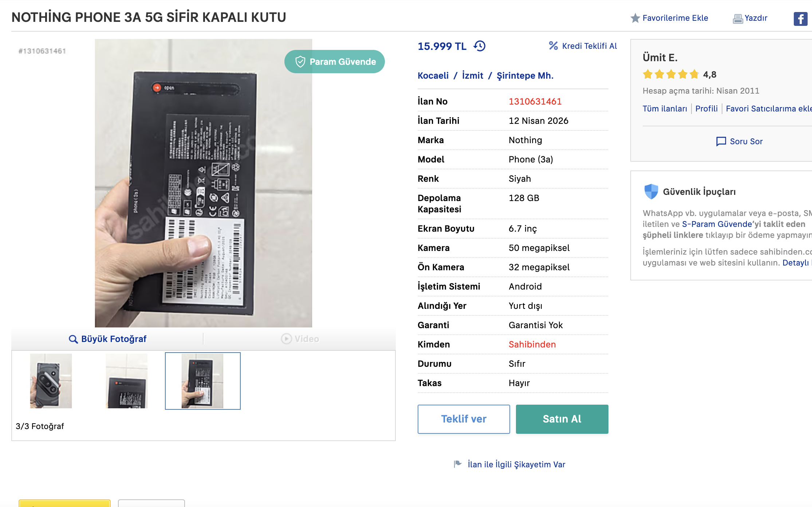The image size is (812, 507).
Task: Click the Hesap açma tarihi text
Action: (701, 91)
